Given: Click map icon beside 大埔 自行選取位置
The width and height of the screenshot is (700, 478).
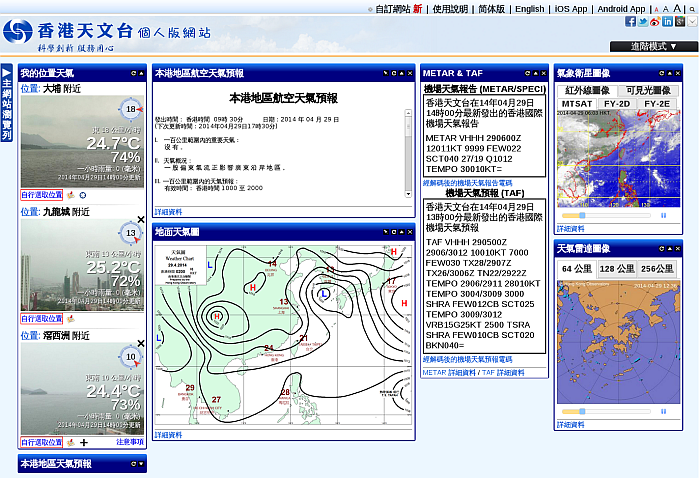Looking at the screenshot, I should point(71,195).
